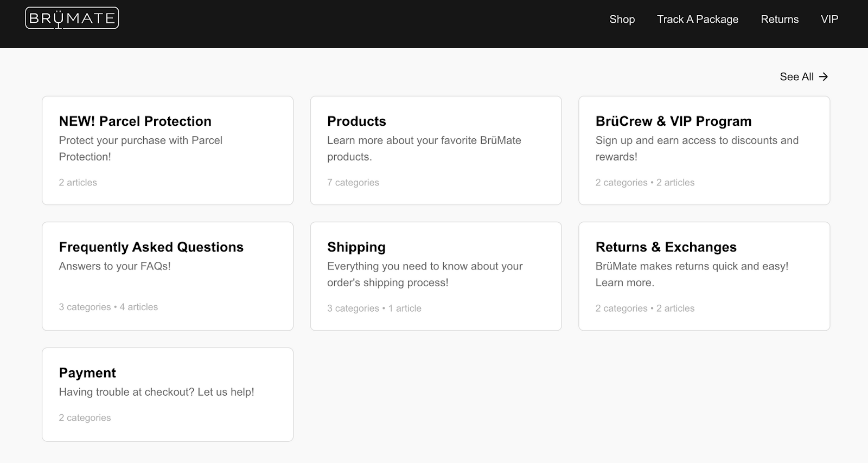Click '3 categories • 1 article' under Shipping
The image size is (868, 463).
[x=374, y=308]
